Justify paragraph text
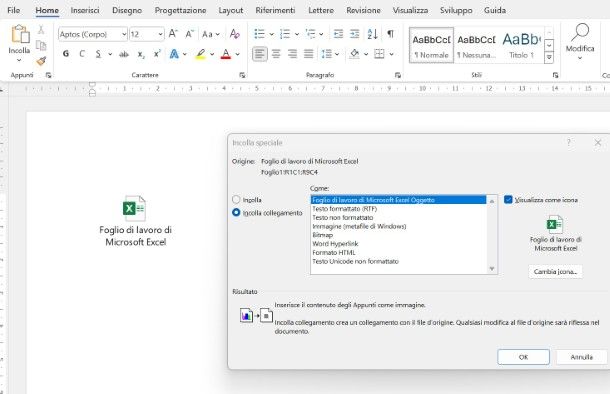610x394 pixels. click(x=309, y=54)
